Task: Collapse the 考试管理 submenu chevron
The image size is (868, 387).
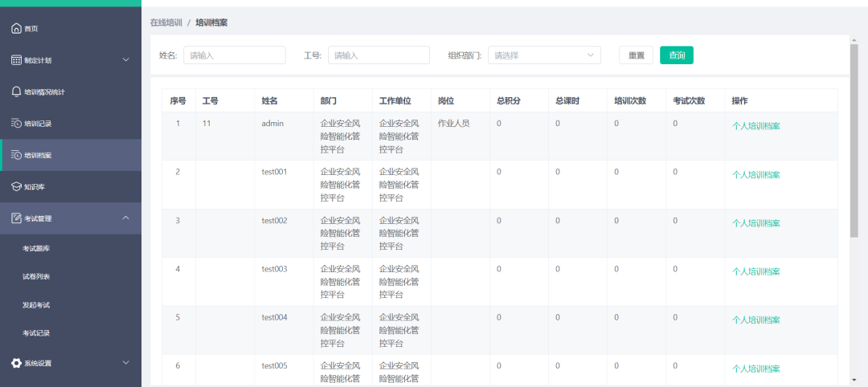Action: point(125,218)
